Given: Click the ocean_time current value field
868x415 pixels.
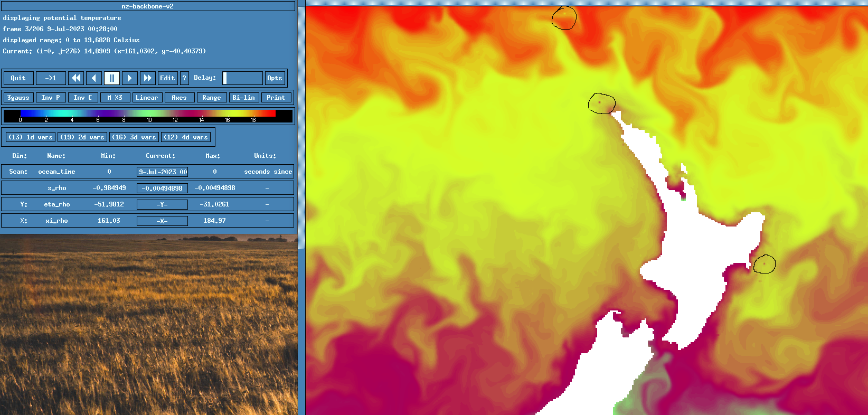Looking at the screenshot, I should coord(162,172).
